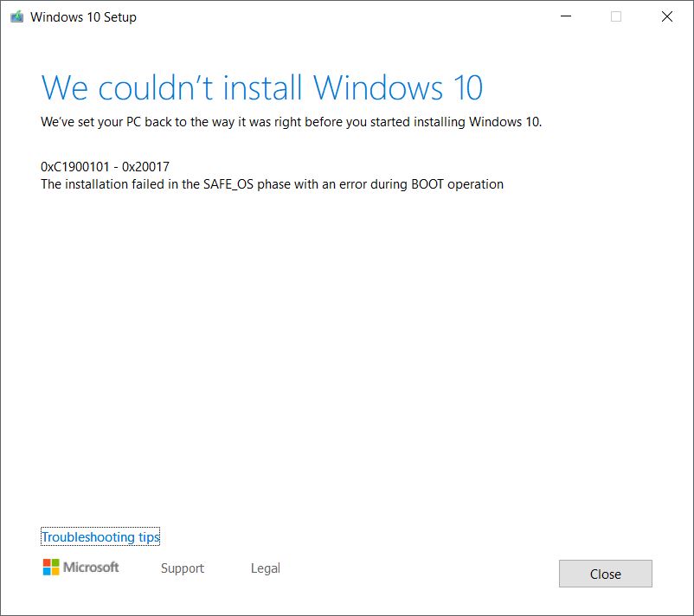Viewport: 694px width, 616px height.
Task: Close the window with the X icon
Action: pyautogui.click(x=667, y=16)
